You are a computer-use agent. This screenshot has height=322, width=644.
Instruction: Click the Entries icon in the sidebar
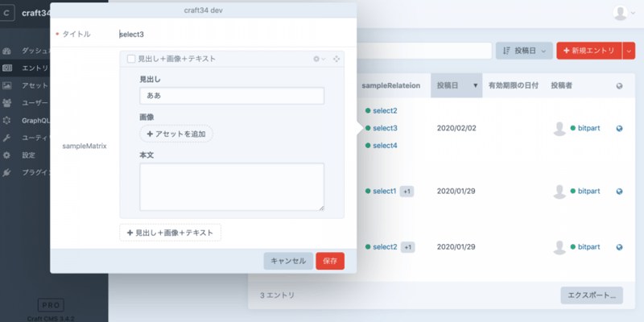click(x=7, y=68)
